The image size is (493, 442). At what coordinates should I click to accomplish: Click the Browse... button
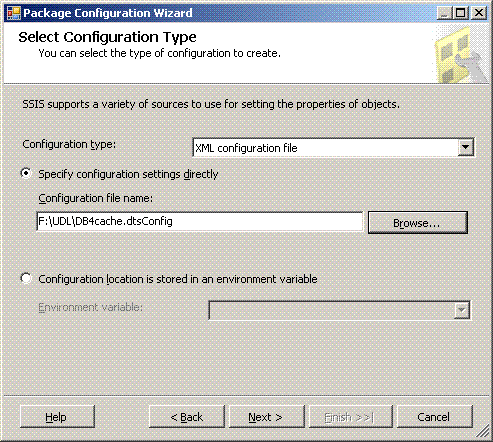point(418,223)
